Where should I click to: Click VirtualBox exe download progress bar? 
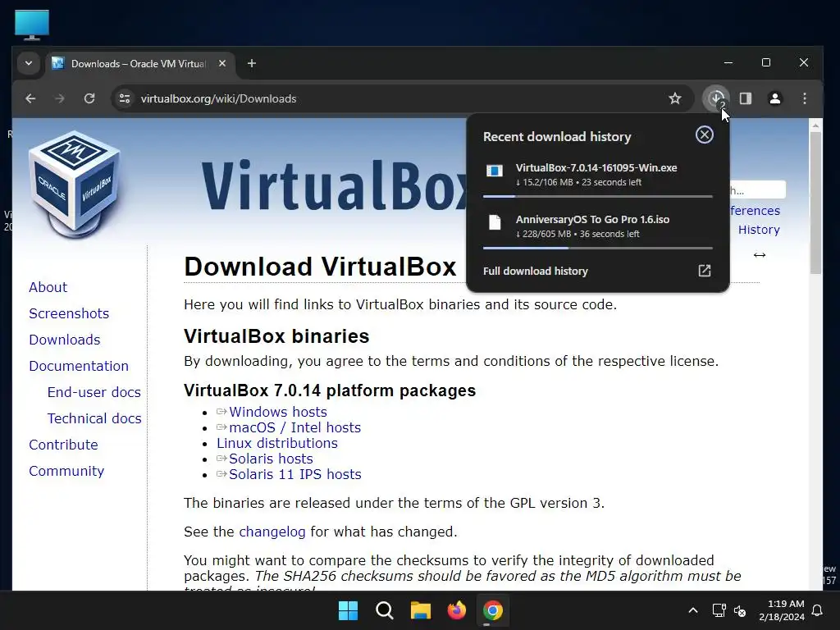pos(597,197)
